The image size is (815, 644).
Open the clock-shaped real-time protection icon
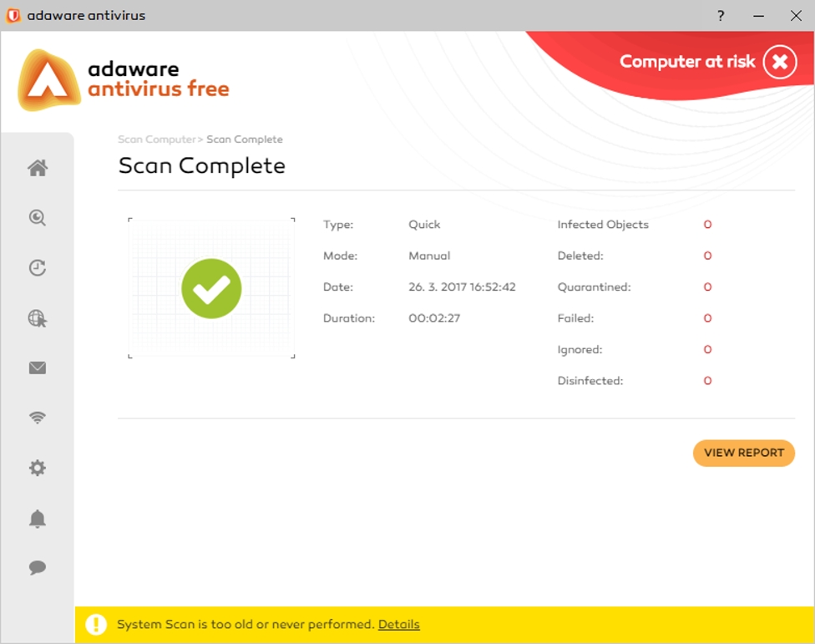pos(38,268)
